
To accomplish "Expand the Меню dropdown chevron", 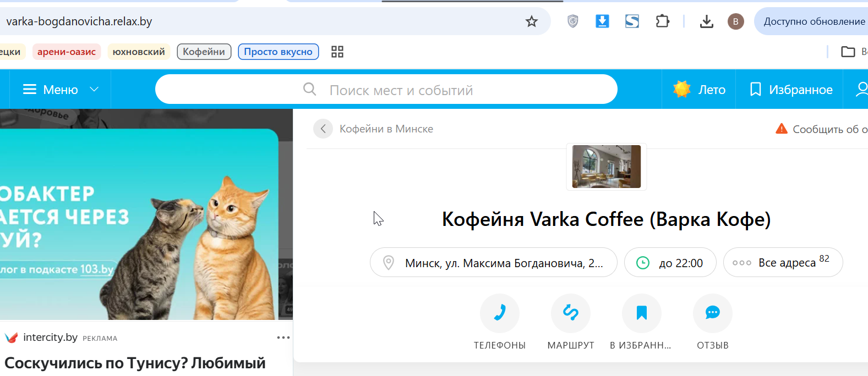I will tap(94, 89).
